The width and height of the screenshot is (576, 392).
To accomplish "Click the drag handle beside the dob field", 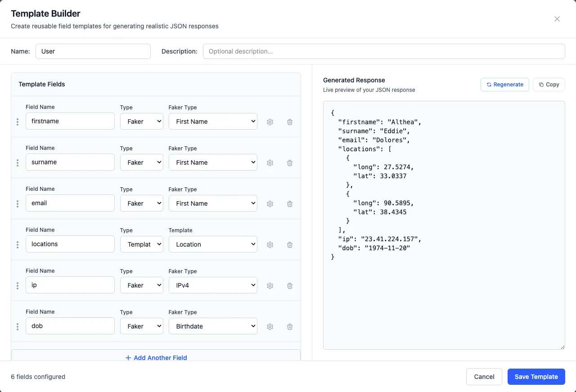I will [x=18, y=326].
